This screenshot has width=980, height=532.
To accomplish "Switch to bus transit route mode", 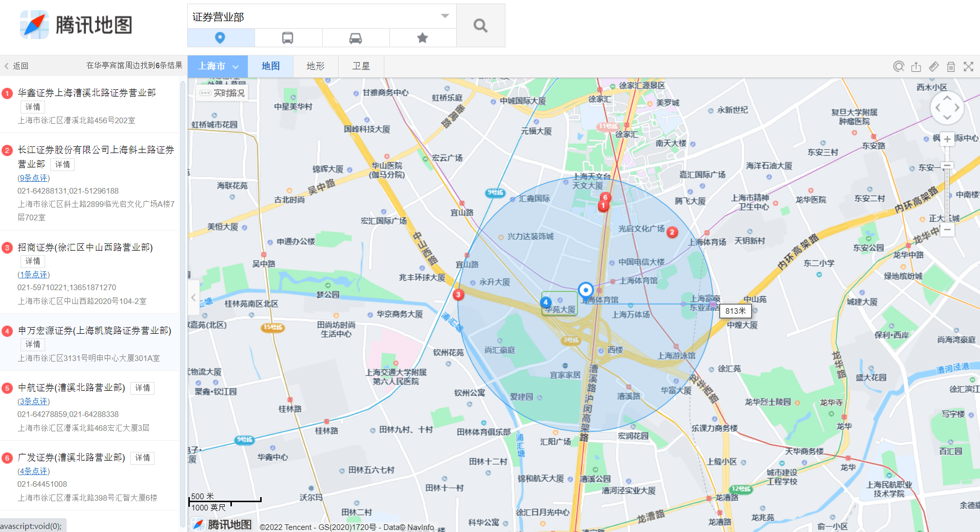I will click(288, 37).
